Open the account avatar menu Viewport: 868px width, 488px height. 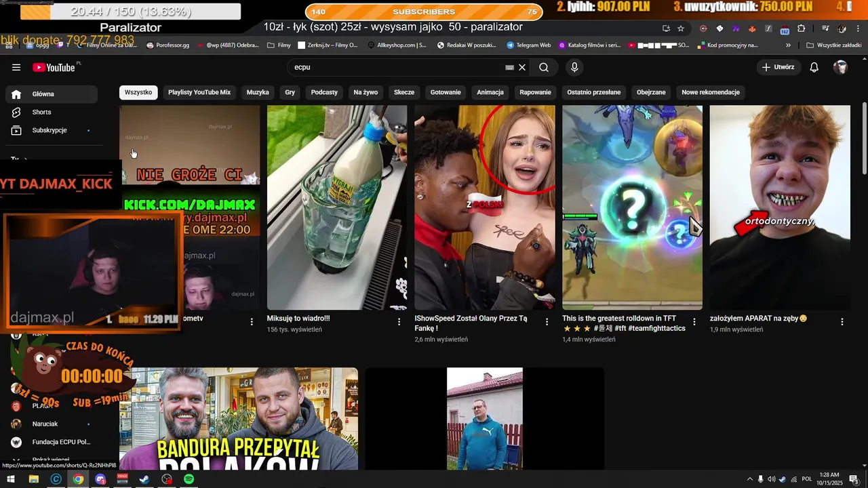click(840, 67)
